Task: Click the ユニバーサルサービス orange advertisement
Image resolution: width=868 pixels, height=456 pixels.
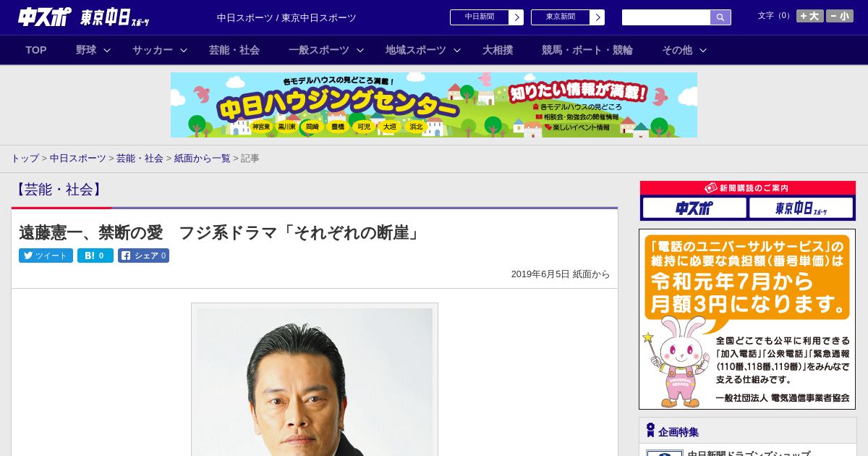Action: coord(747,319)
